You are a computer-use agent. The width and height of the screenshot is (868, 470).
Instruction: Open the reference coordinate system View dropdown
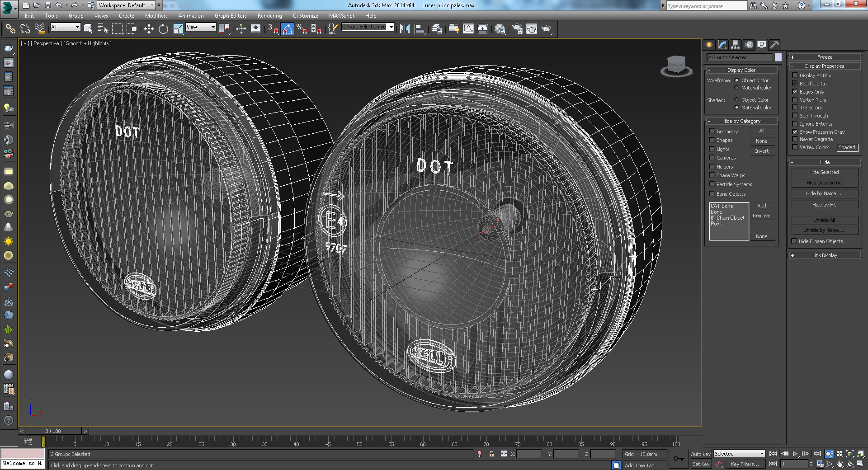click(x=201, y=27)
